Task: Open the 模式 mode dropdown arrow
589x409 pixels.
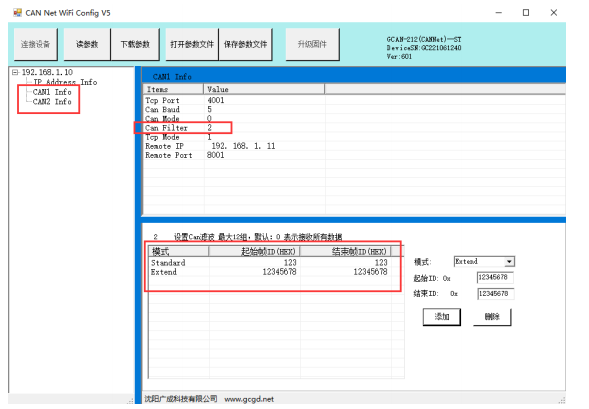Action: (x=509, y=261)
